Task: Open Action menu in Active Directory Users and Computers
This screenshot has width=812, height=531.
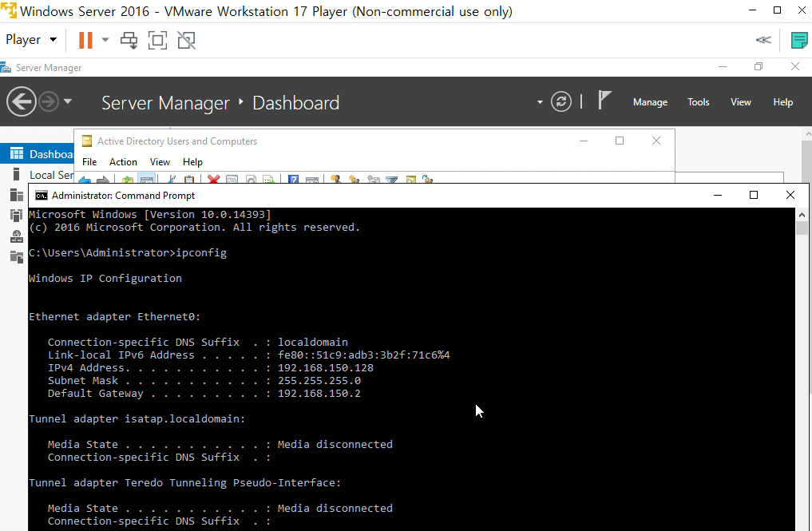Action: coord(123,162)
